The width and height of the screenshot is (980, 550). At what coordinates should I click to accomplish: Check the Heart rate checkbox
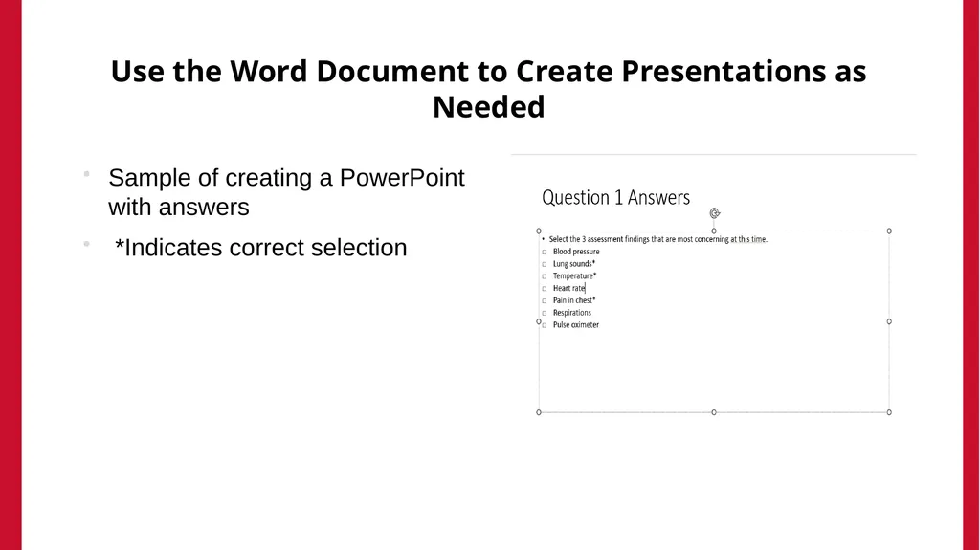545,289
